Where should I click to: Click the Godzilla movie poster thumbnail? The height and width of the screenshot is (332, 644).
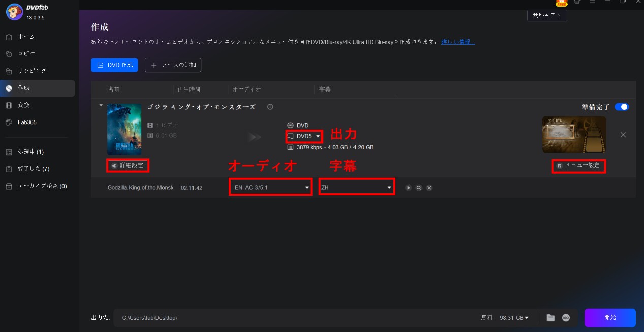click(124, 129)
